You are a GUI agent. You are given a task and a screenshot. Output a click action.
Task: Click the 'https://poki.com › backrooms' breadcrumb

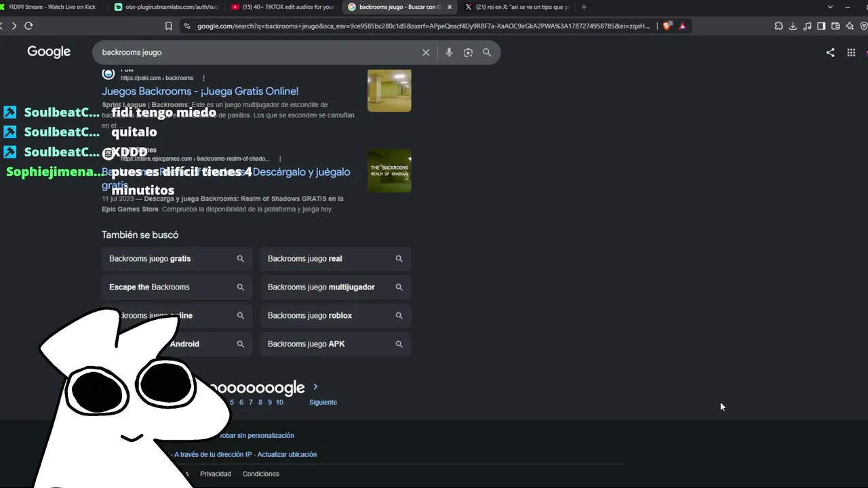pos(157,78)
